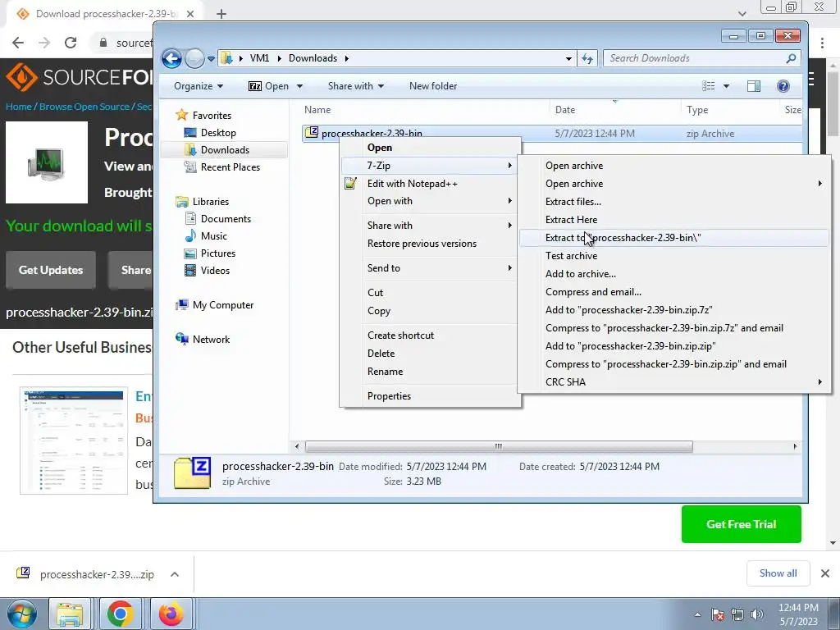
Task: Expand the Send to submenu
Action: pyautogui.click(x=430, y=268)
